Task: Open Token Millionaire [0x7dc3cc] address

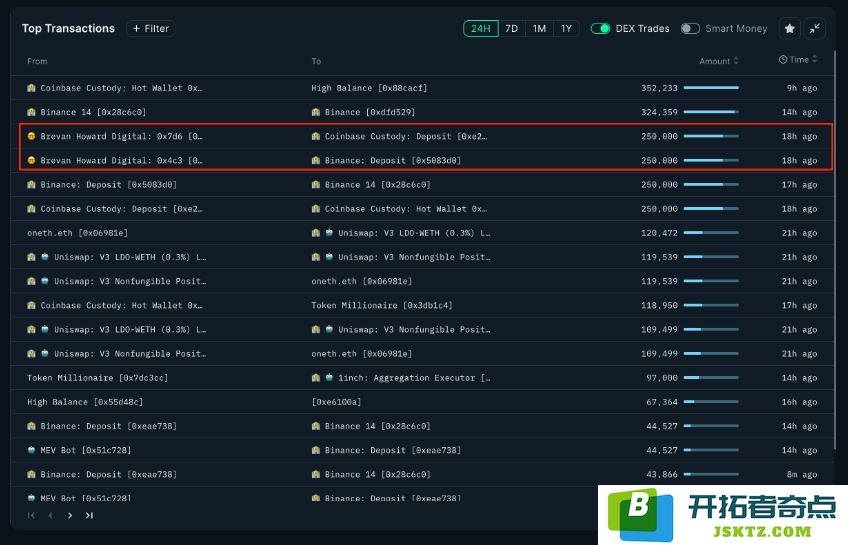Action: pos(97,378)
